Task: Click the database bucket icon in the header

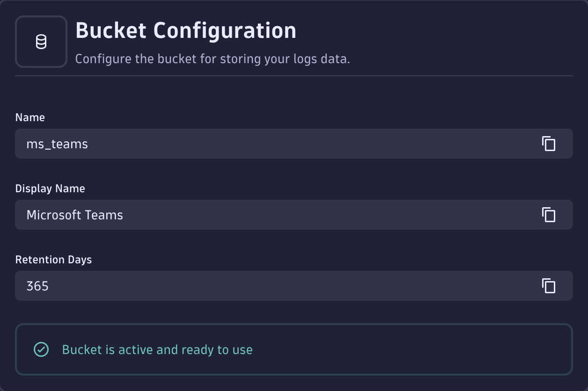Action: click(x=41, y=41)
